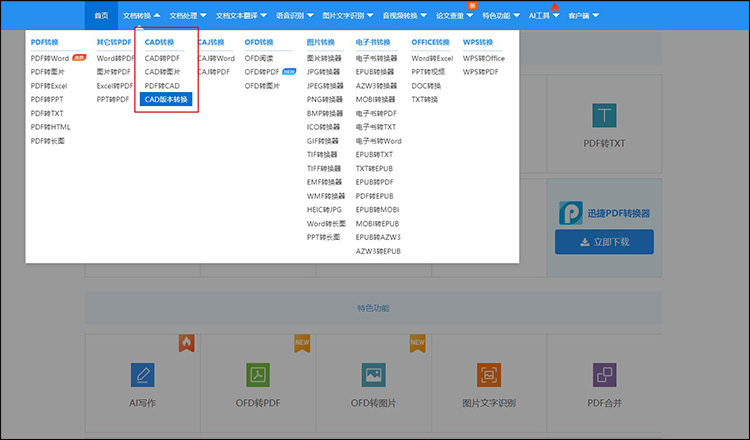Click the OFD阅读 link
The width and height of the screenshot is (750, 440).
pos(259,58)
